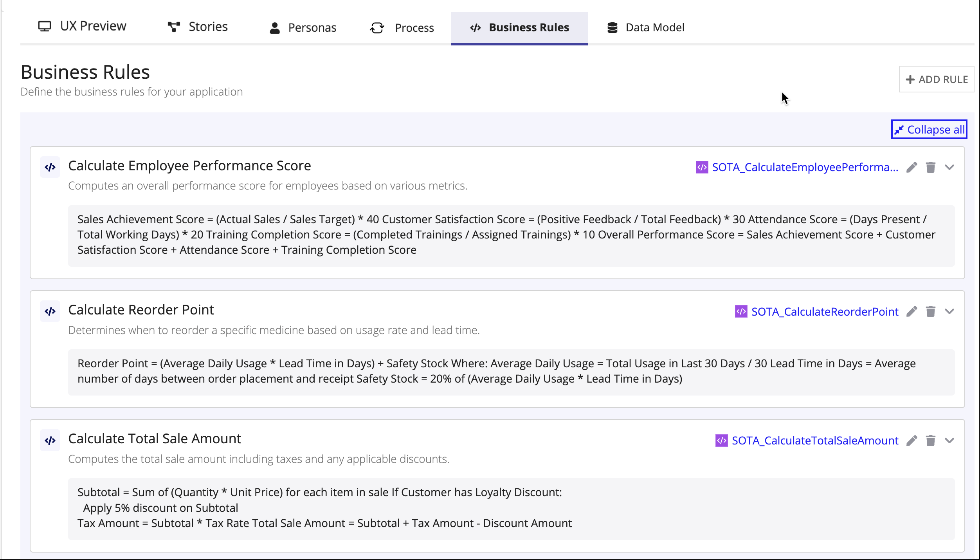Viewport: 980px width, 560px height.
Task: Collapse the Calculate Reorder Point card
Action: pos(949,311)
